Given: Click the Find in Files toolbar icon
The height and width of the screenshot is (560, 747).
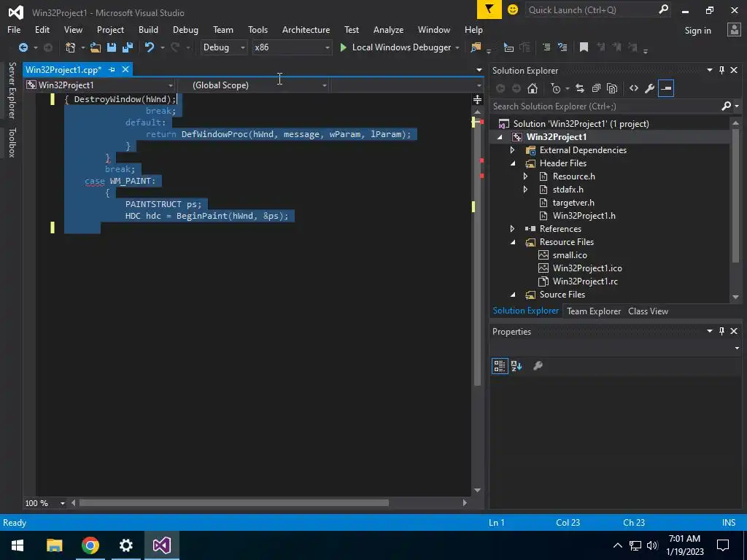Looking at the screenshot, I should pyautogui.click(x=476, y=47).
